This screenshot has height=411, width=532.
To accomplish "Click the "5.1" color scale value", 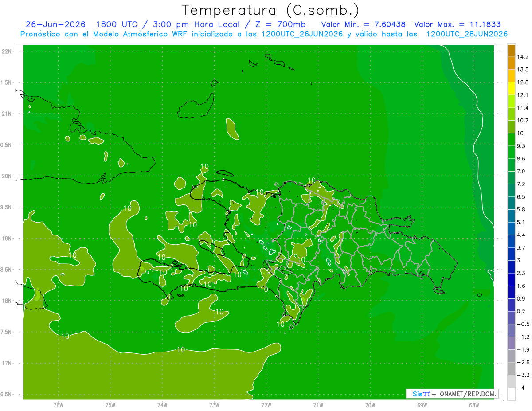I will point(522,223).
